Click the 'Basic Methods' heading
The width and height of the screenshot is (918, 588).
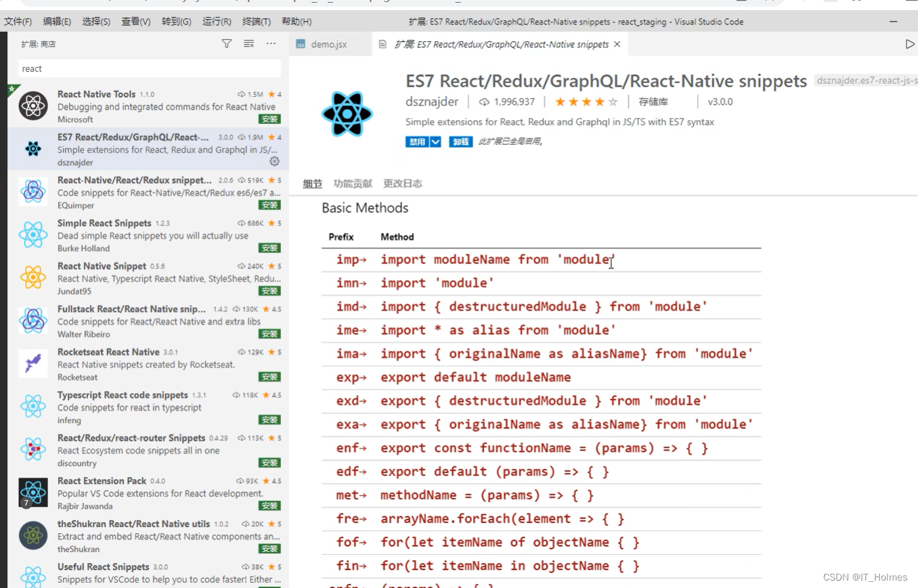tap(365, 208)
